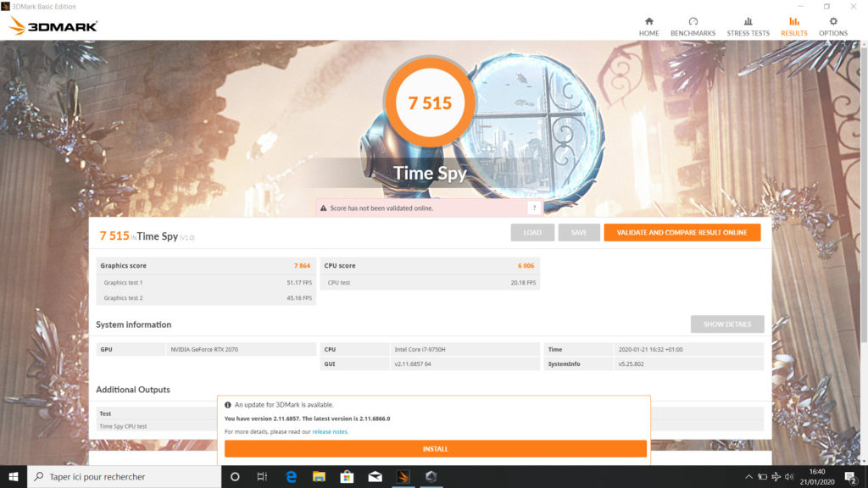Click the Additional Outputs heading

coord(133,390)
